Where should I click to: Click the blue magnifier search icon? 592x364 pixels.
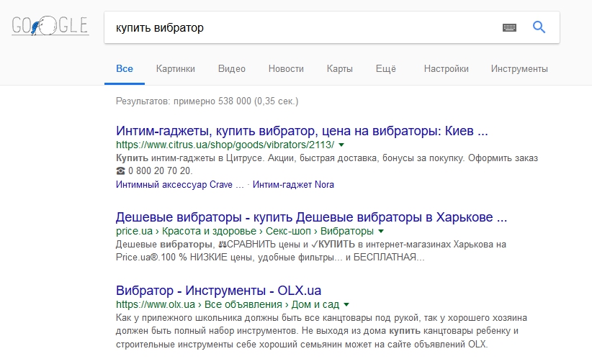(x=539, y=27)
